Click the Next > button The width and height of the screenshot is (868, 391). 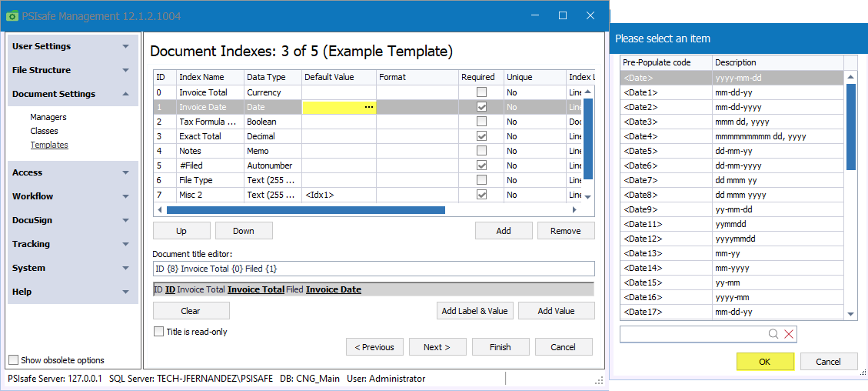pos(437,347)
